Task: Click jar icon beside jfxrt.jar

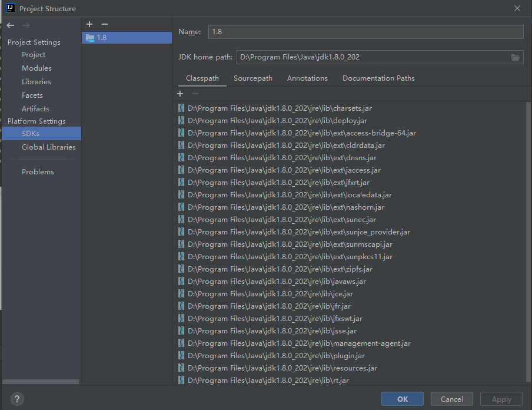Action: coord(181,183)
